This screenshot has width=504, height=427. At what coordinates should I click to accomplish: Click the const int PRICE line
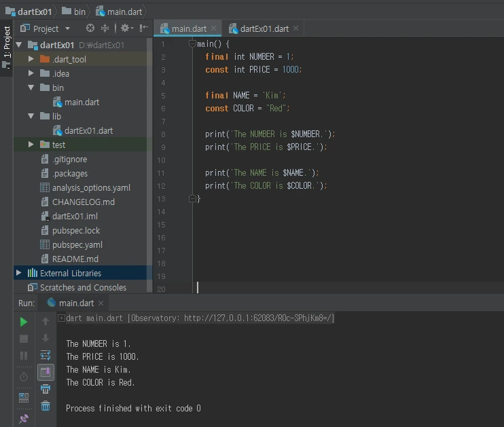pyautogui.click(x=253, y=69)
